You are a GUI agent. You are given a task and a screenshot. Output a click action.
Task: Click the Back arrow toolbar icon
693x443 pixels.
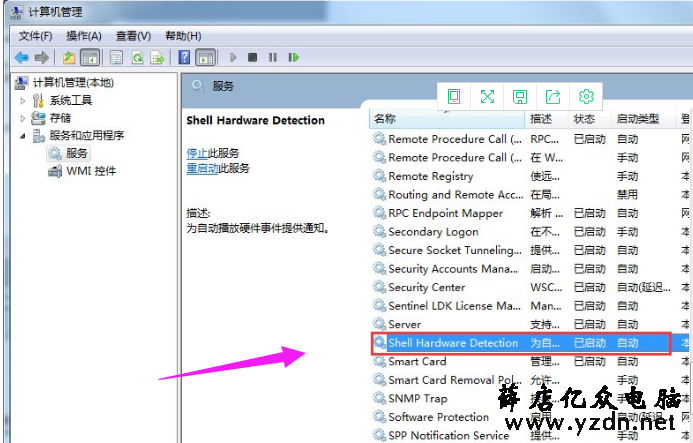(21, 57)
